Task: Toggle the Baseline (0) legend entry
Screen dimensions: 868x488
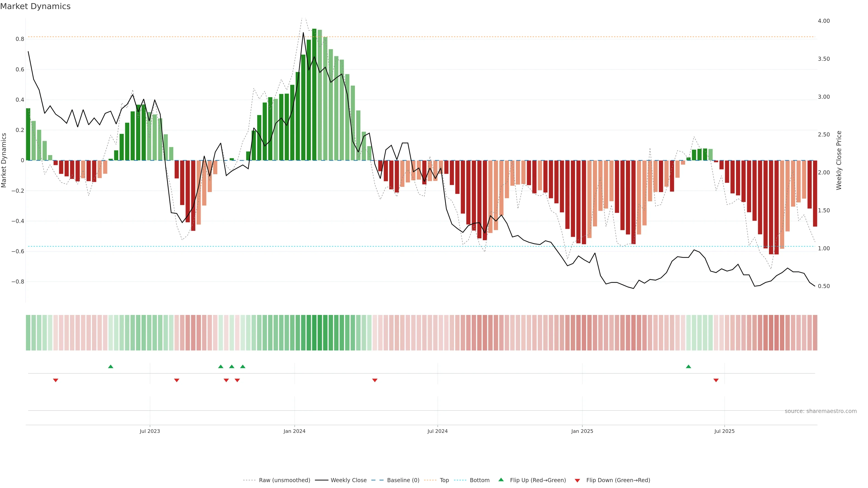Action: click(403, 480)
